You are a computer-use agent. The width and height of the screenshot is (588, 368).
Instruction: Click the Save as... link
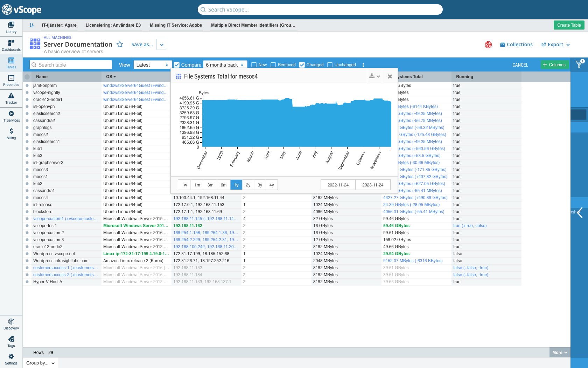[142, 45]
